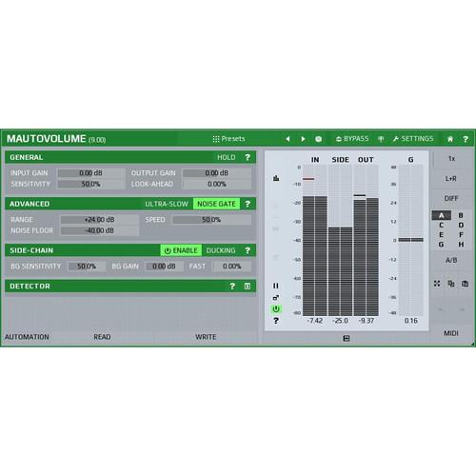Click the SIDE meter label

tap(341, 160)
